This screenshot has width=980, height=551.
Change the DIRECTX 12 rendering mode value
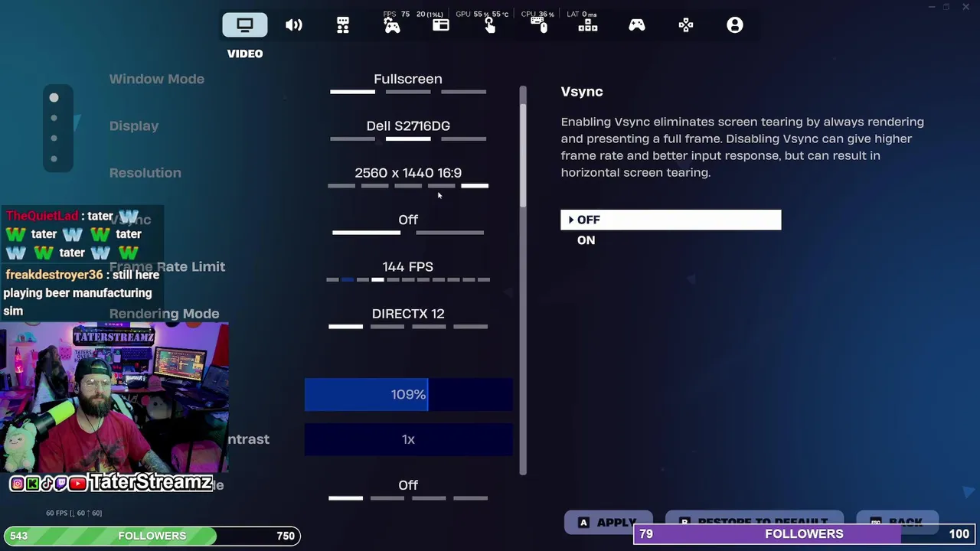pos(408,314)
